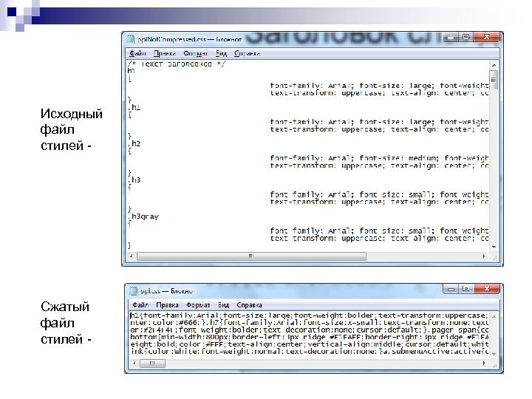Click vertical scrollbar thumb in upper window

pos(494,79)
